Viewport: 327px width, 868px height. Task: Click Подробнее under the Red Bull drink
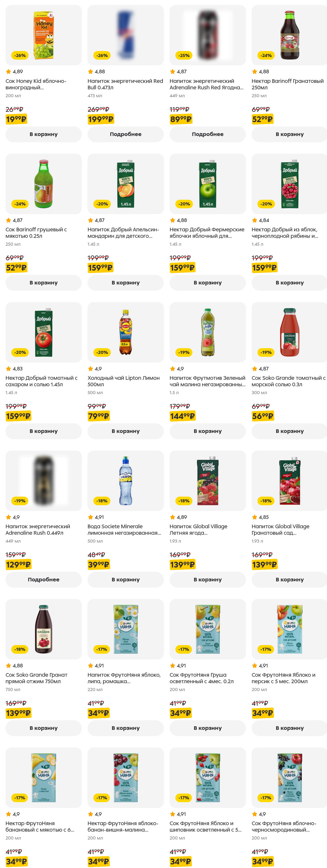(125, 134)
